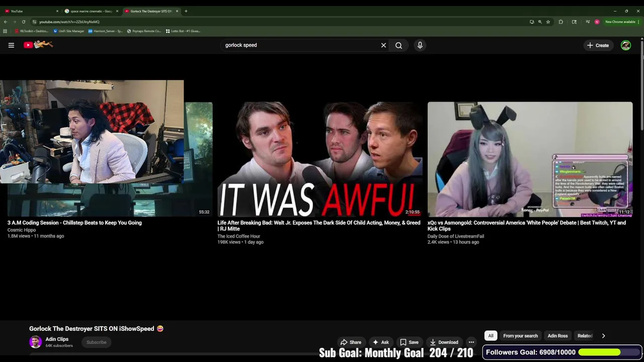Go forward with the browser forward arrow
This screenshot has width=644, height=362.
15,22
